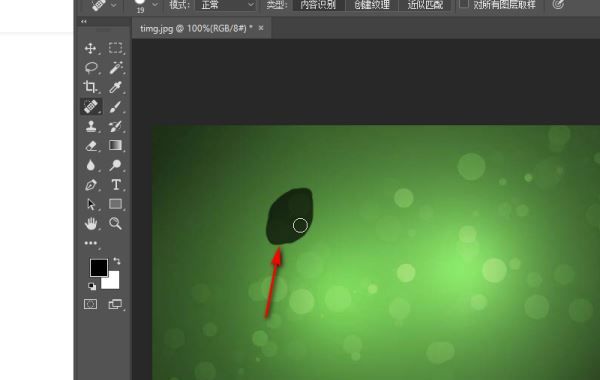Select the Move tool
Viewport: 600px width, 380px height.
(90, 48)
